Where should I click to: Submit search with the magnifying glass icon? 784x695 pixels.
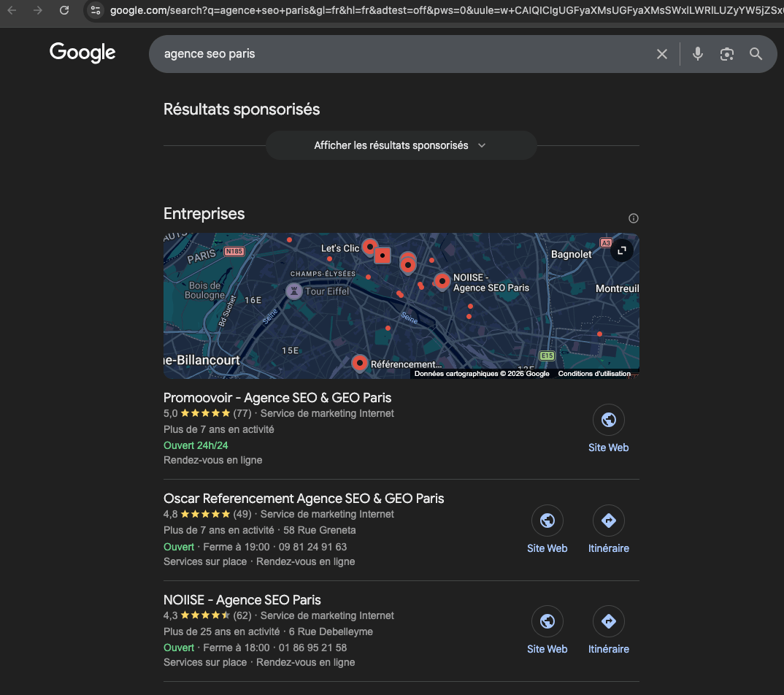(x=756, y=54)
